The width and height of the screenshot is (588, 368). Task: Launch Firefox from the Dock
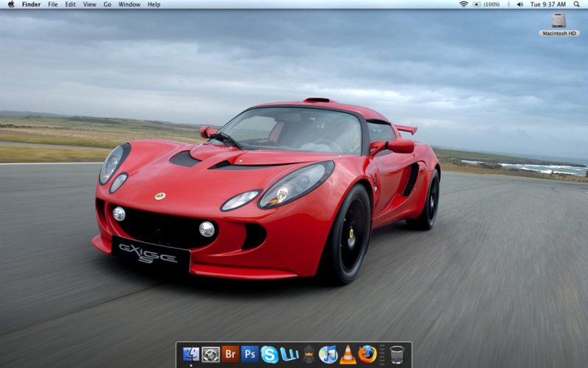367,355
